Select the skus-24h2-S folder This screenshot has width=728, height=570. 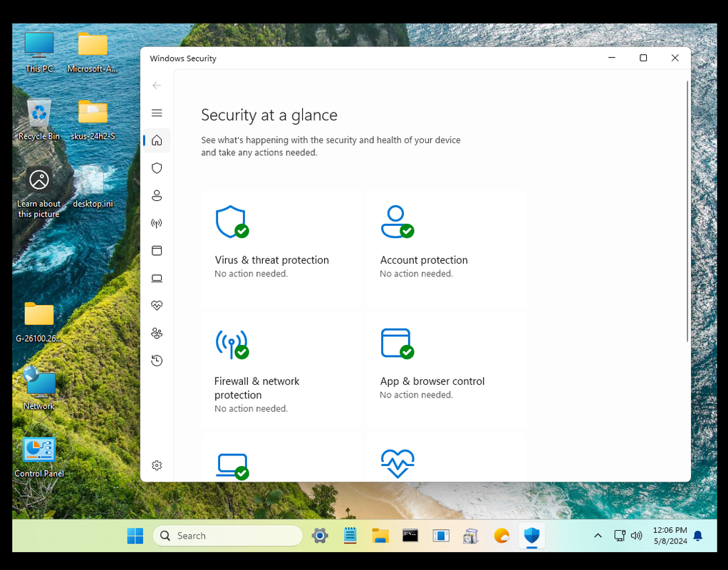point(93,120)
